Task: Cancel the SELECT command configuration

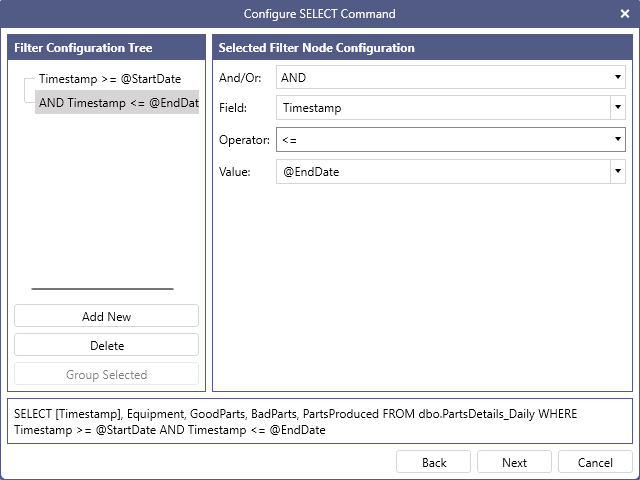Action: [595, 462]
